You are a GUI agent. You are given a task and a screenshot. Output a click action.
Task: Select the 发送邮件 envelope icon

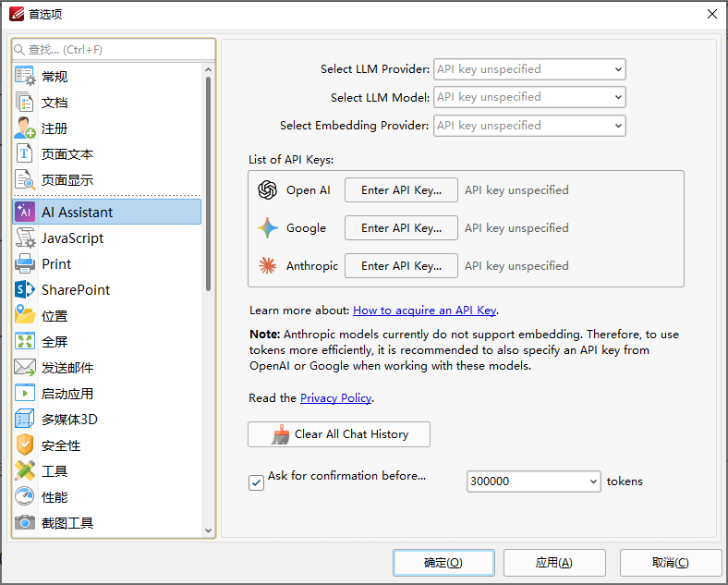(25, 367)
